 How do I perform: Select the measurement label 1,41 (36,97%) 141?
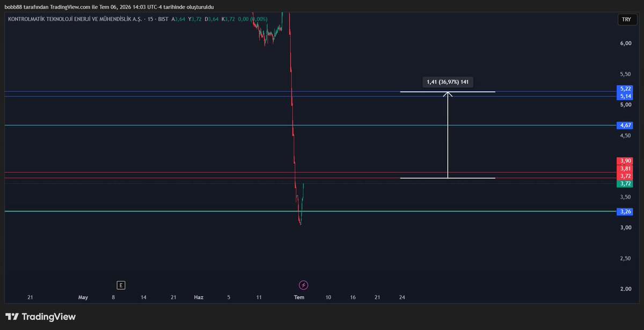[448, 82]
